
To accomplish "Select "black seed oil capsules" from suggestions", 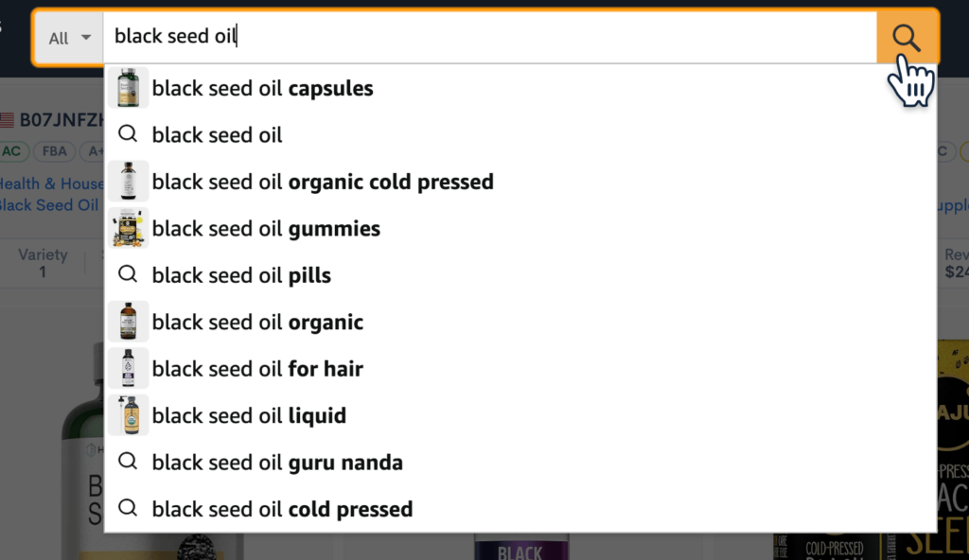I will 262,88.
